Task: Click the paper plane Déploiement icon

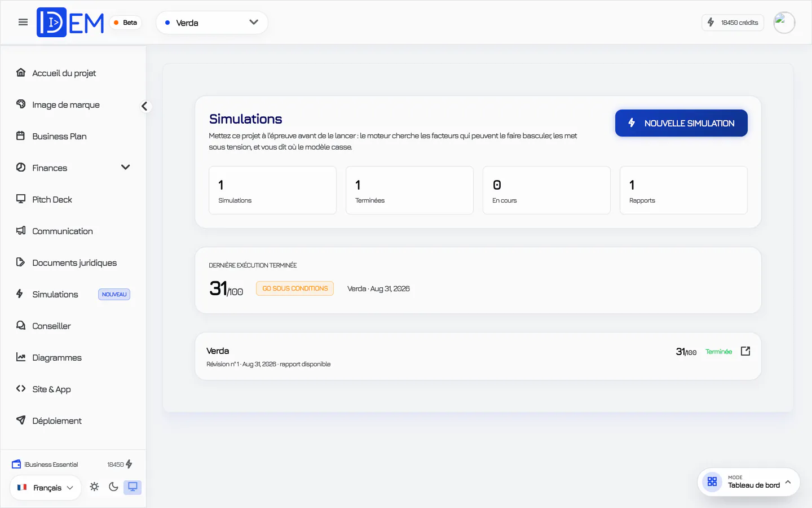Action: coord(21,420)
